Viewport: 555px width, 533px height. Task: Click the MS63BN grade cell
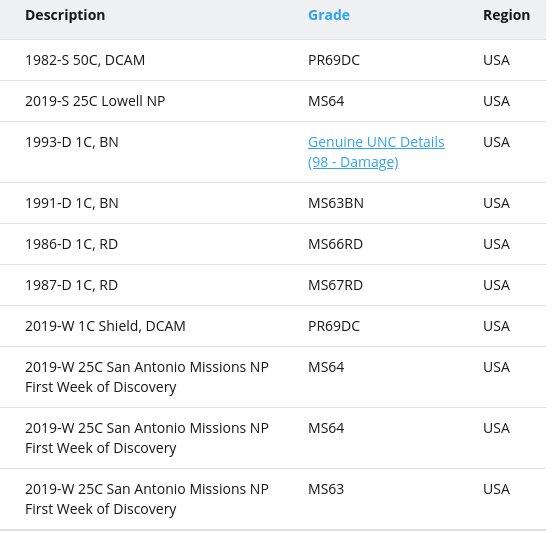336,203
